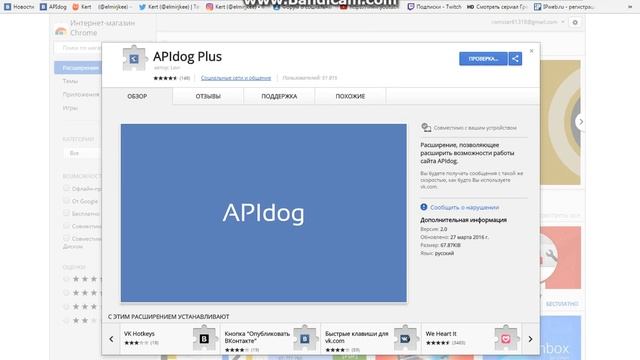This screenshot has width=640, height=360.
Task: Go to next related extensions with right arrow
Action: point(530,339)
